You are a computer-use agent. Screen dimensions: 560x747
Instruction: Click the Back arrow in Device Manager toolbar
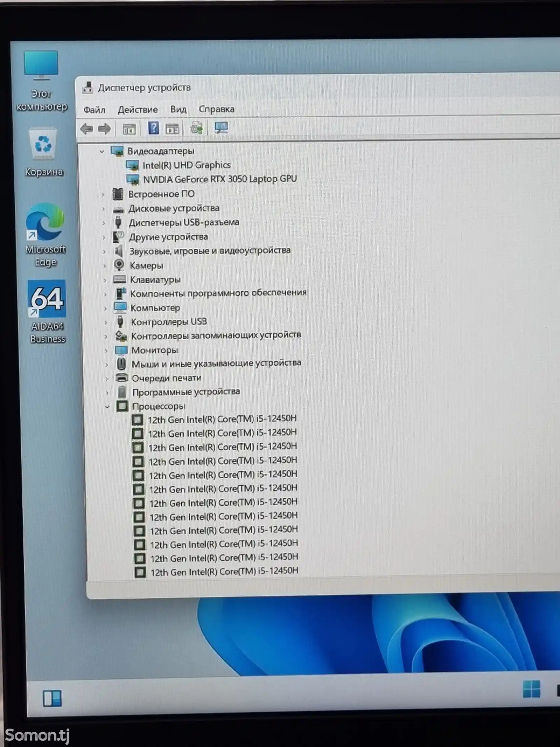coord(86,129)
